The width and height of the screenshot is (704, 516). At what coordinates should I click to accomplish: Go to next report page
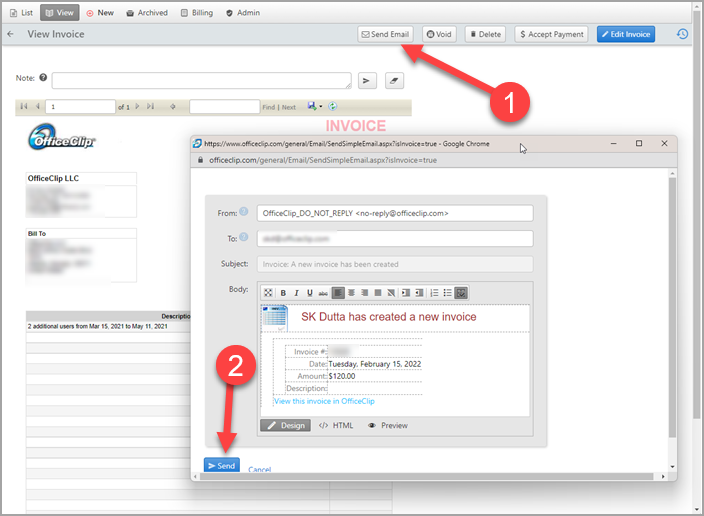(137, 106)
